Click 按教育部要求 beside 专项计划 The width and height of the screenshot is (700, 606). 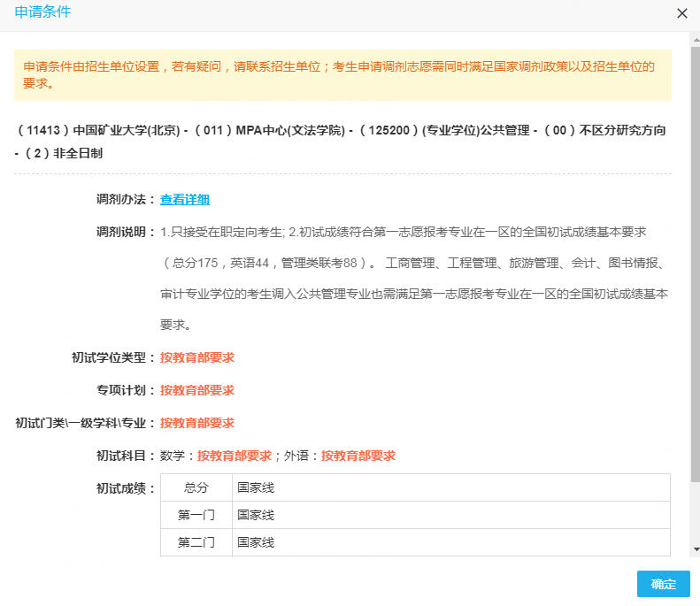tap(196, 390)
